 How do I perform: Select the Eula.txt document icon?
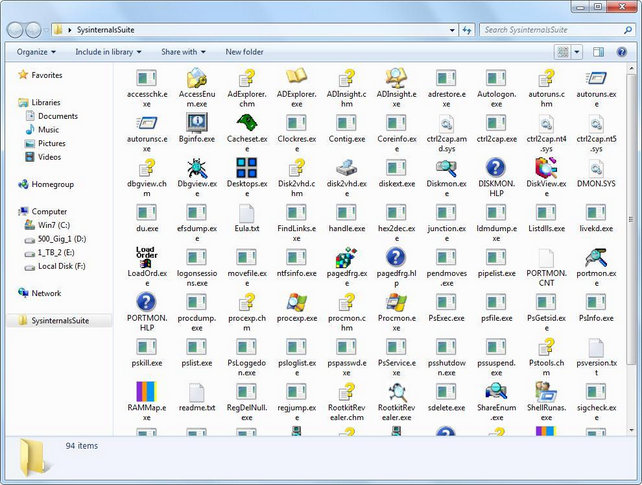point(246,212)
